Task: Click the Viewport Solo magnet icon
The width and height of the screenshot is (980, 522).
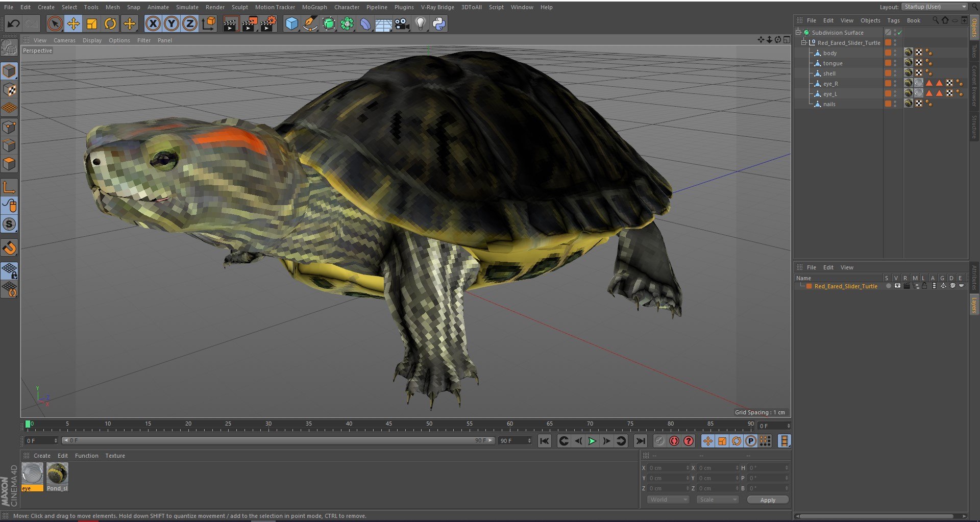Action: 9,248
